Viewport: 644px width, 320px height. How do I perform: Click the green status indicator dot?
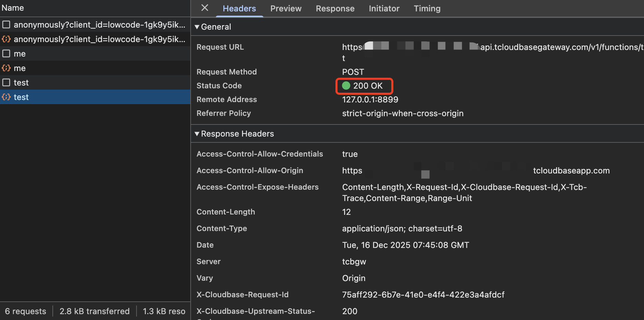(x=346, y=86)
